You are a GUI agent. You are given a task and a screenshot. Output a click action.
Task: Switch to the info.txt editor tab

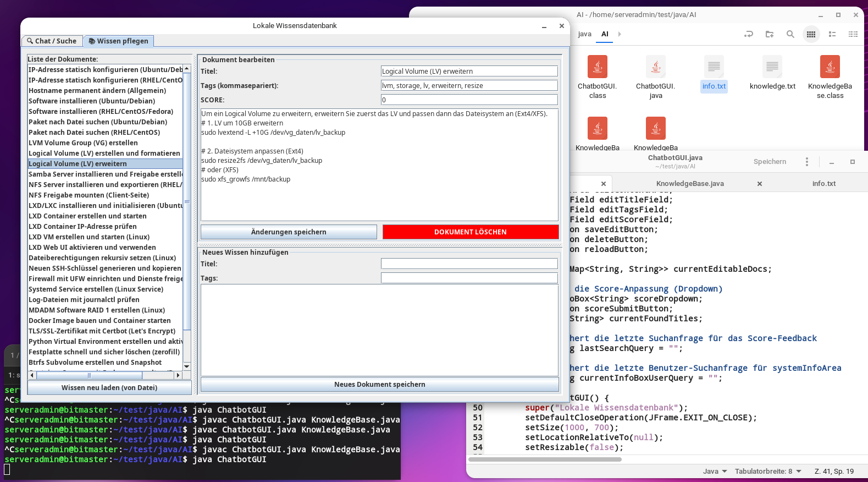[823, 184]
